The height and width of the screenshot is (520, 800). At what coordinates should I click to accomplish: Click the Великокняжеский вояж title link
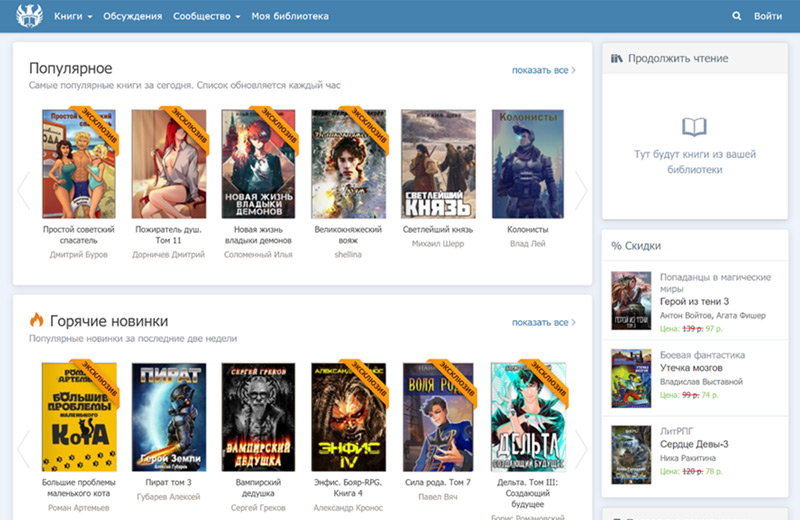[x=348, y=235]
